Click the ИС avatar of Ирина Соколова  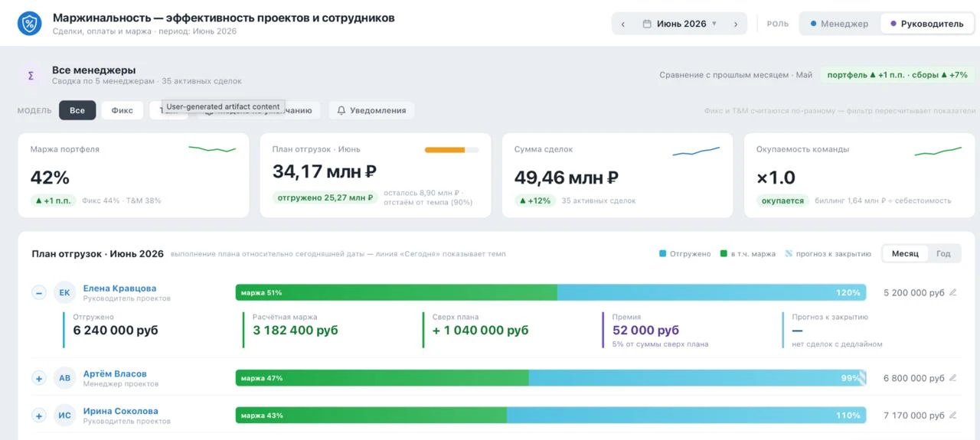pyautogui.click(x=64, y=416)
